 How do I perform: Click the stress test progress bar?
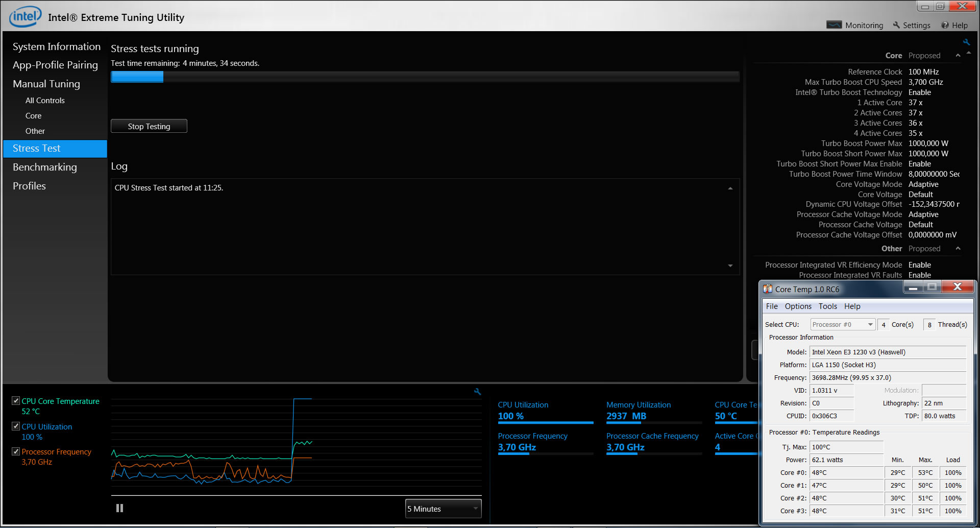[x=425, y=77]
